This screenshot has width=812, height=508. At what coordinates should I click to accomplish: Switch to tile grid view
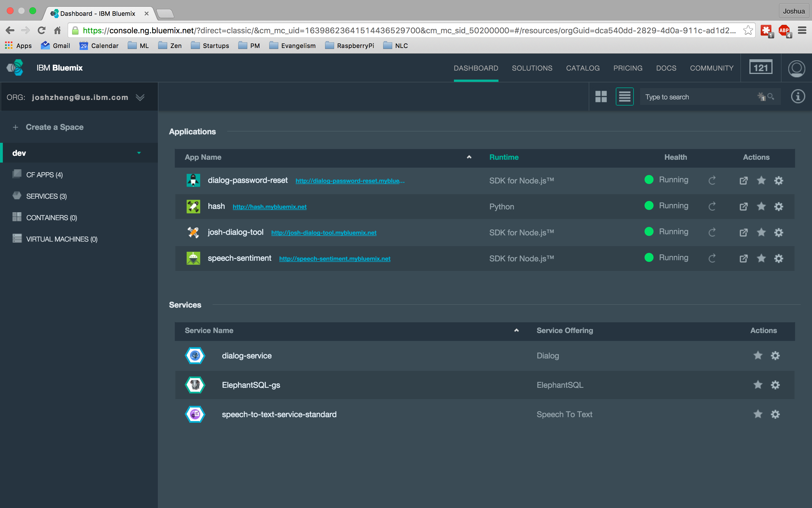click(x=601, y=97)
